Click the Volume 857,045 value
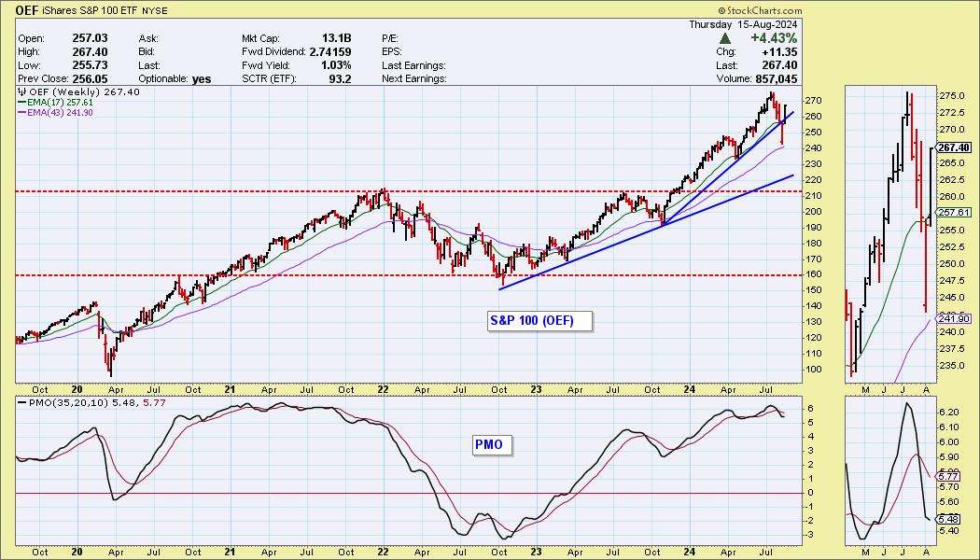The height and width of the screenshot is (560, 980). 777,79
